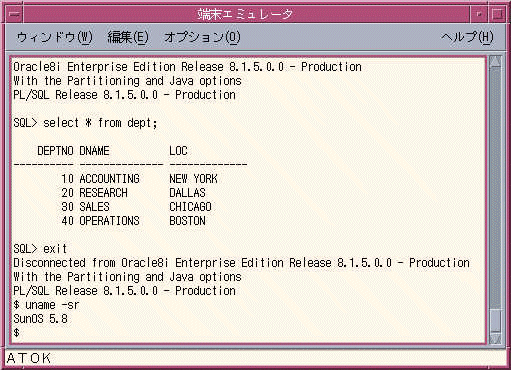Screen dimensions: 511x370
Task: Click the vertical scrollbar thumb
Action: (x=496, y=321)
